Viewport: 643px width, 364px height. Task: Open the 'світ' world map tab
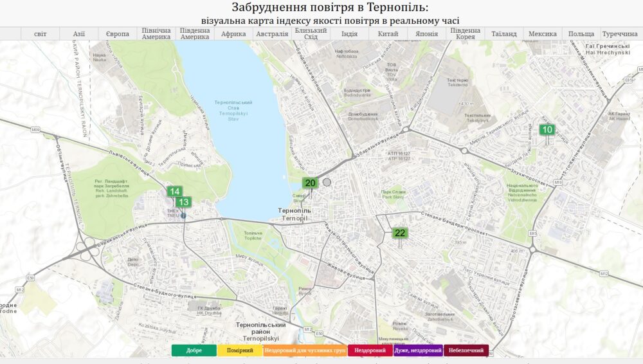point(40,33)
